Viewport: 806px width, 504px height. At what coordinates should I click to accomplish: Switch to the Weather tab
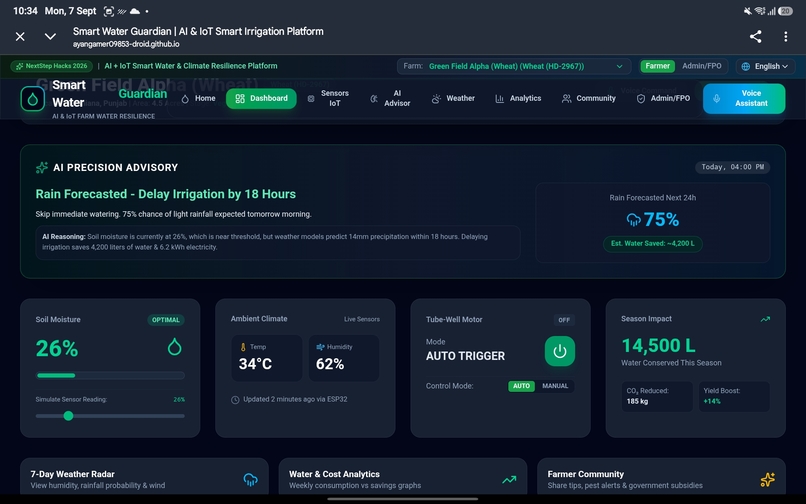point(453,98)
